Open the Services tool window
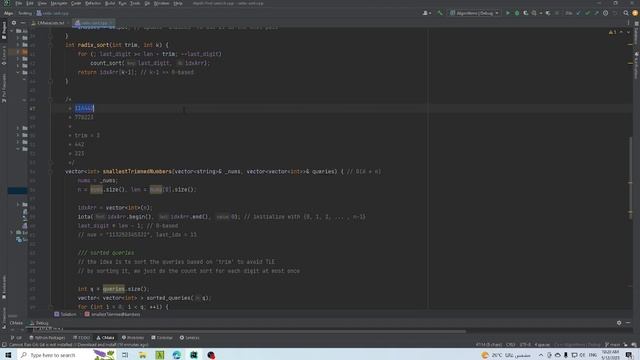Image resolution: width=640 pixels, height=360 pixels. click(x=189, y=338)
